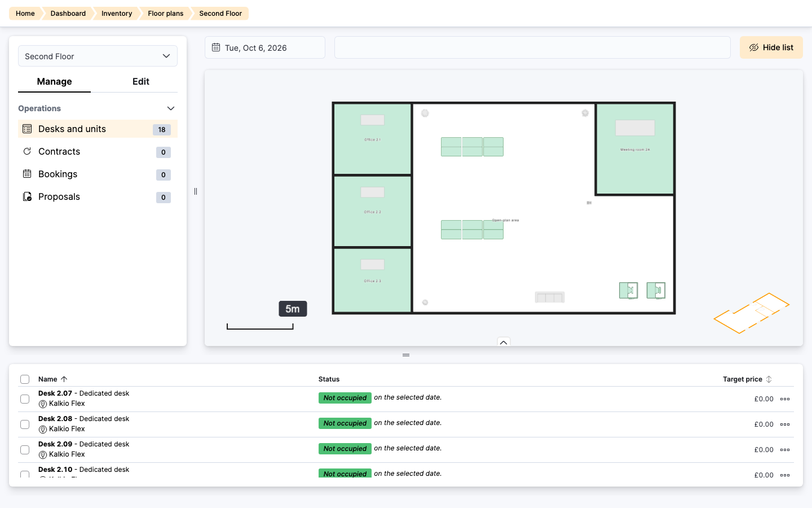Select the right phone booth on floor plan
The height and width of the screenshot is (508, 812).
pyautogui.click(x=656, y=290)
